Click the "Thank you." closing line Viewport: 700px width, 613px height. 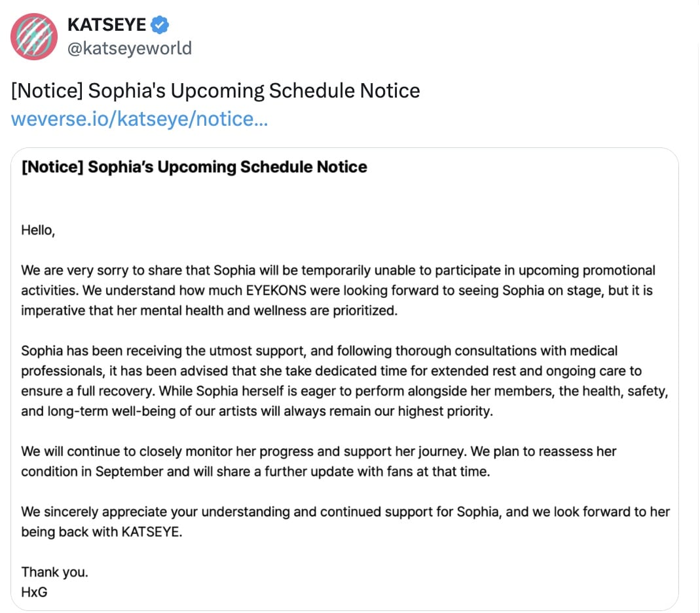54,572
